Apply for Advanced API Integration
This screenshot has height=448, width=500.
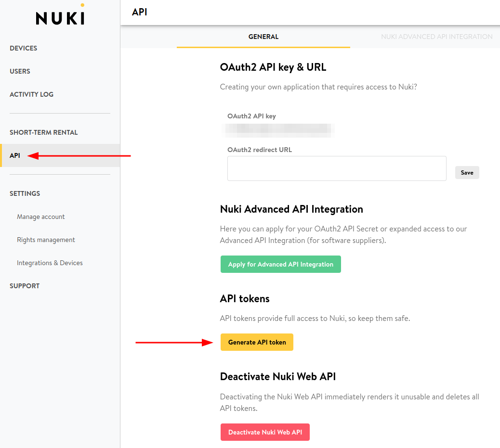(281, 264)
